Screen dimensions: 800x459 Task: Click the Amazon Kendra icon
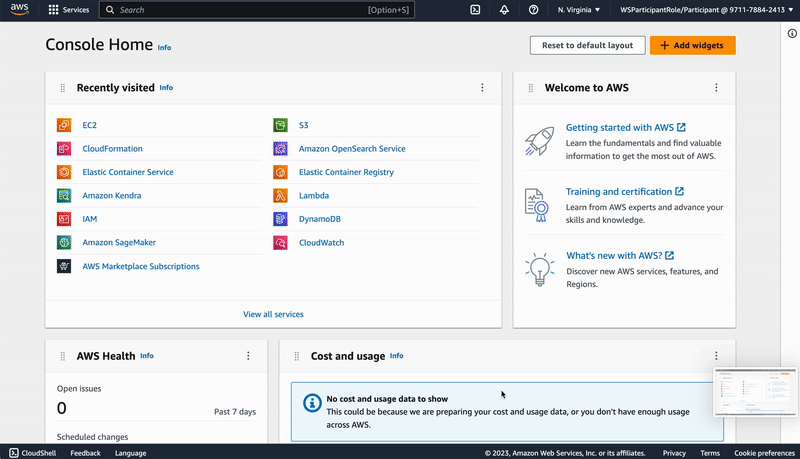(64, 195)
